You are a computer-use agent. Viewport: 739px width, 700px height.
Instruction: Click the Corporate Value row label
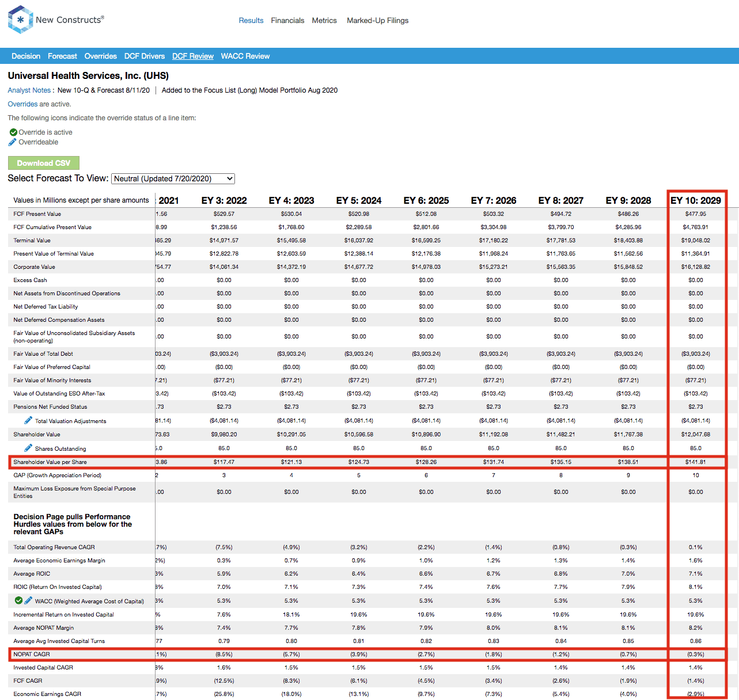pyautogui.click(x=35, y=267)
